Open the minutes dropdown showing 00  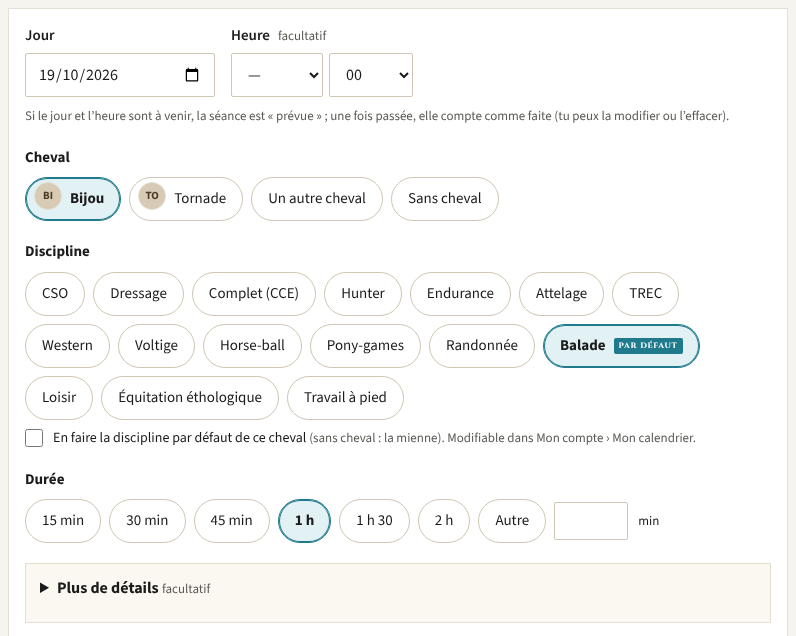pyautogui.click(x=371, y=75)
